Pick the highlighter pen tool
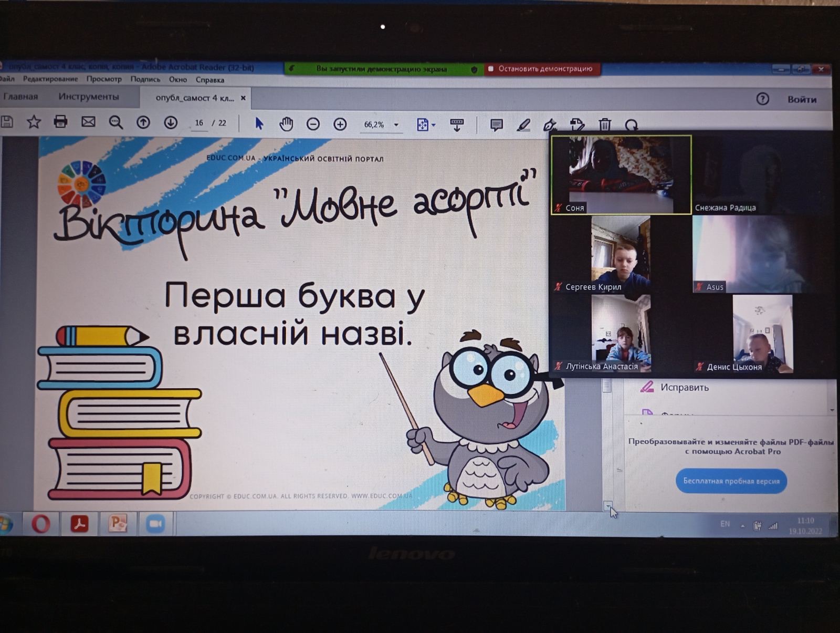Screen dimensions: 840x633 pos(523,124)
